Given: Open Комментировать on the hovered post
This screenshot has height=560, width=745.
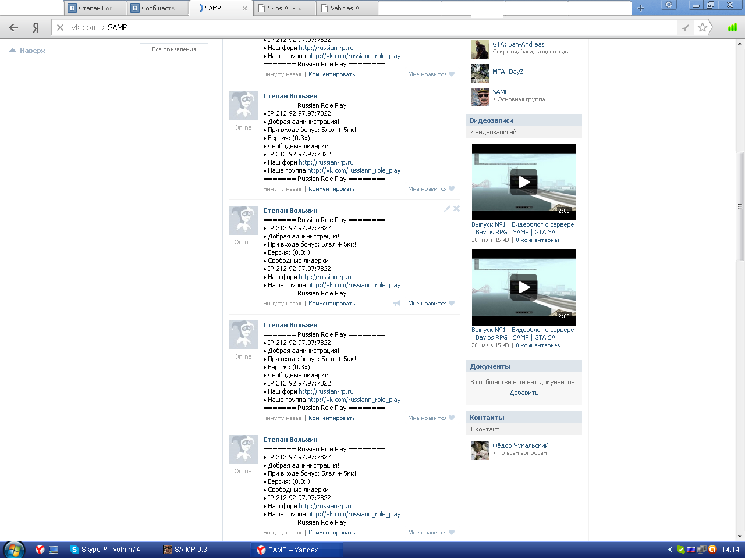Looking at the screenshot, I should pos(332,304).
